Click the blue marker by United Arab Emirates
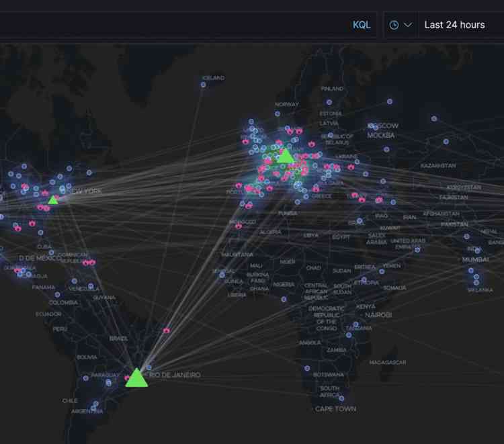This screenshot has width=504, height=444. (417, 250)
